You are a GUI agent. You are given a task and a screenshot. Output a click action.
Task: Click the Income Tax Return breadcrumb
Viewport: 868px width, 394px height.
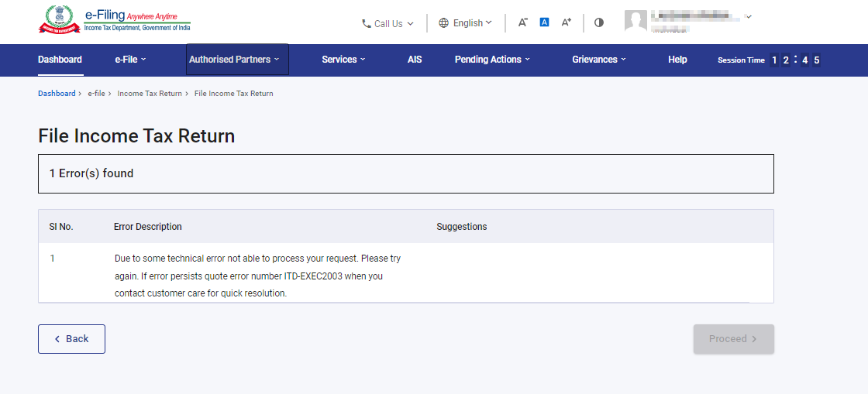pos(150,94)
